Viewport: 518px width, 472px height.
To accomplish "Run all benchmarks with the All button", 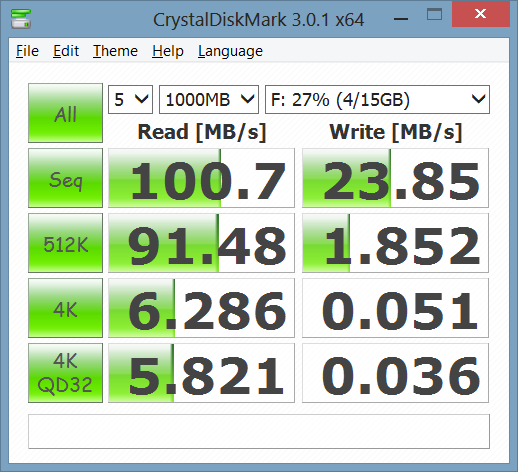I will [65, 113].
